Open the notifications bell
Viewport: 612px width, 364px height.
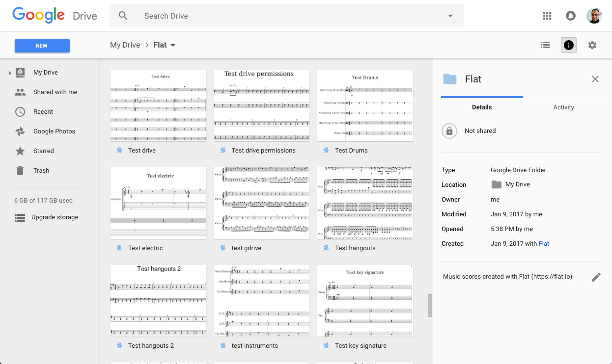(571, 16)
